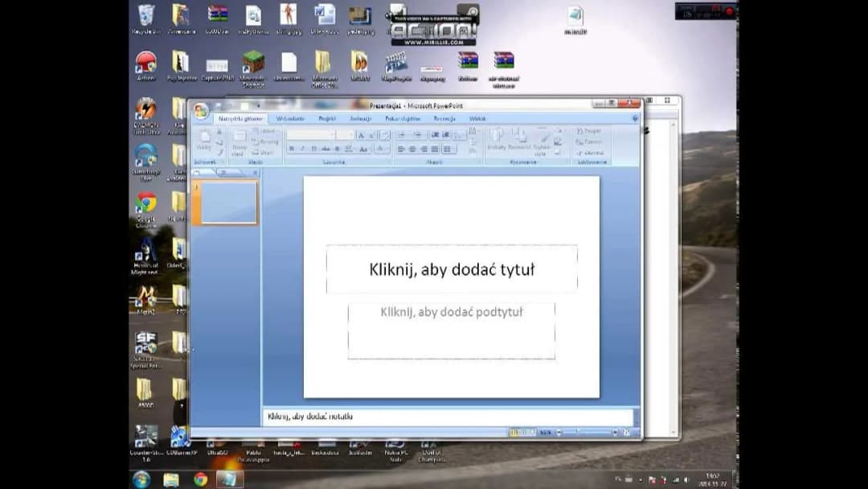This screenshot has width=868, height=489.
Task: Click the Kształty (Shapes) icon
Action: pyautogui.click(x=497, y=138)
